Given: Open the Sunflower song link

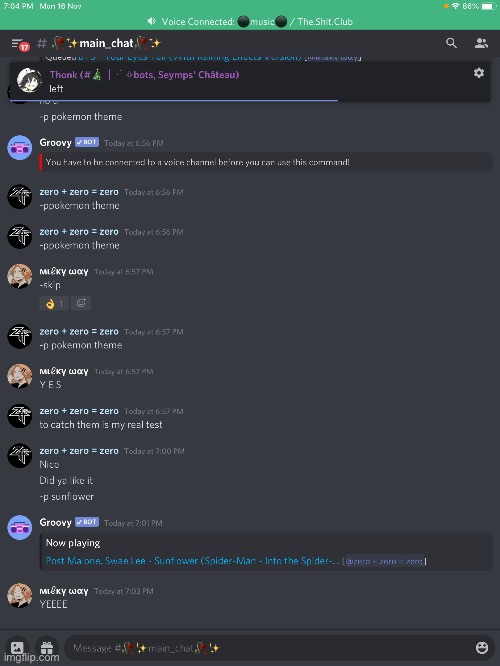Looking at the screenshot, I should 192,561.
